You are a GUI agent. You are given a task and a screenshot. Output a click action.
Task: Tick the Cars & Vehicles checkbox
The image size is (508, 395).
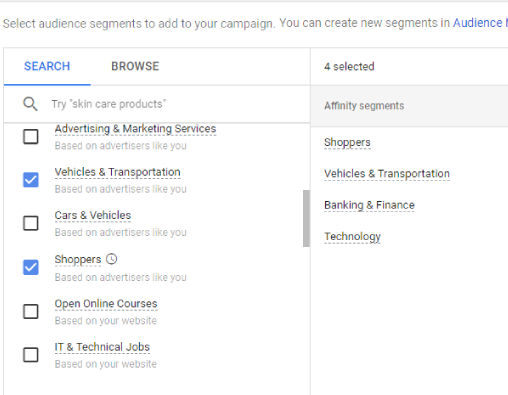[x=31, y=223]
